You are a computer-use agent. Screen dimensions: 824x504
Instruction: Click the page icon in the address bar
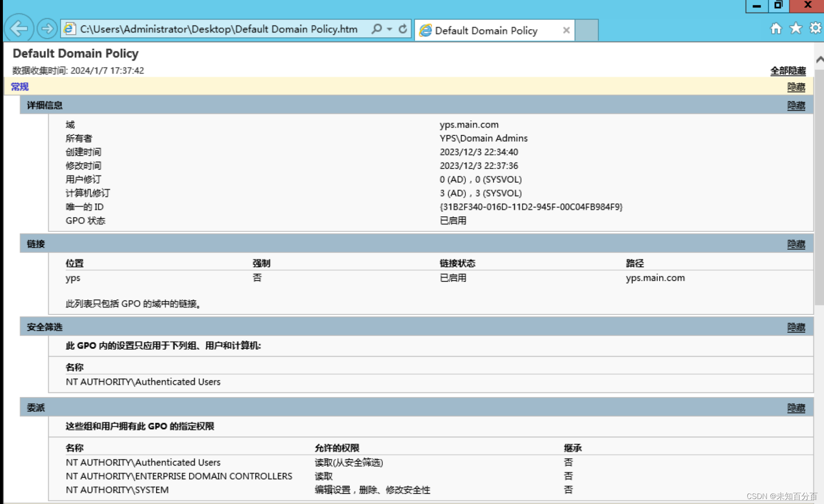[69, 29]
